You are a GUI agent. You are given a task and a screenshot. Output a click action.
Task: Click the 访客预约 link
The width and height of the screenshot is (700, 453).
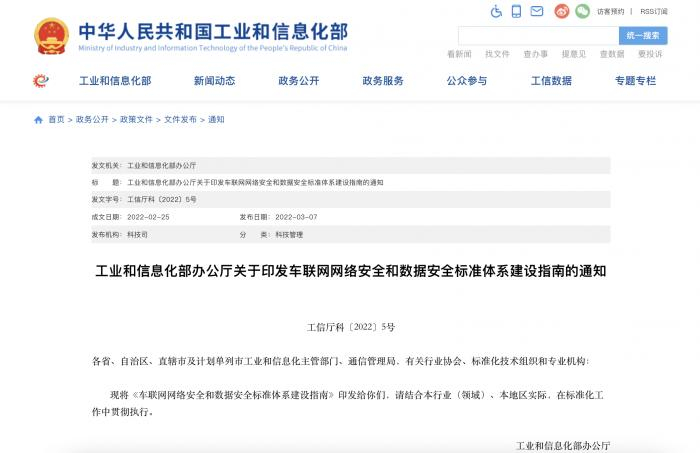tap(610, 12)
